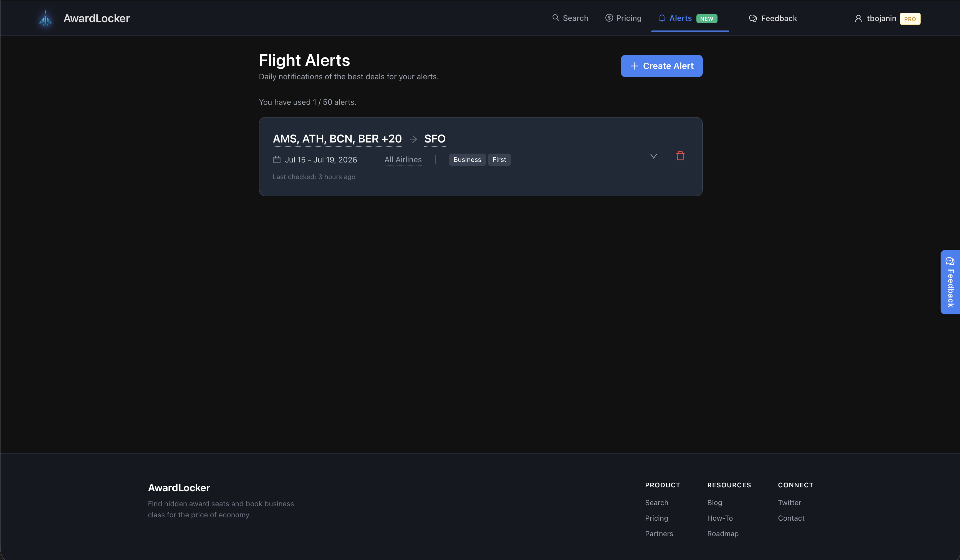Expand the AMS, ATH, BCN, BER +20 origins

pyautogui.click(x=337, y=139)
